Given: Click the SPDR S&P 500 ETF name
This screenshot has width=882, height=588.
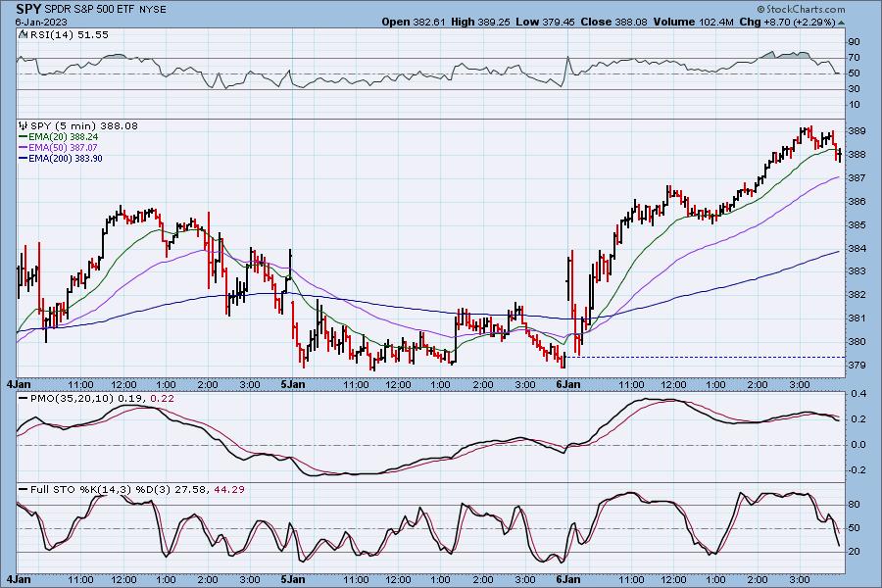Looking at the screenshot, I should (89, 10).
